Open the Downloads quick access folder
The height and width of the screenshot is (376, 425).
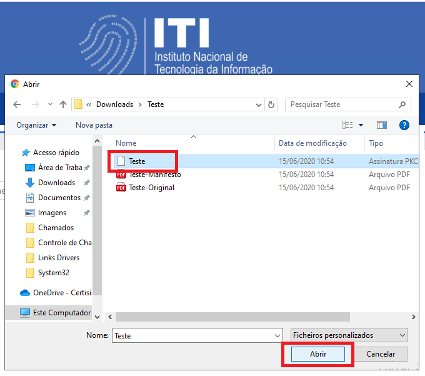click(x=56, y=183)
